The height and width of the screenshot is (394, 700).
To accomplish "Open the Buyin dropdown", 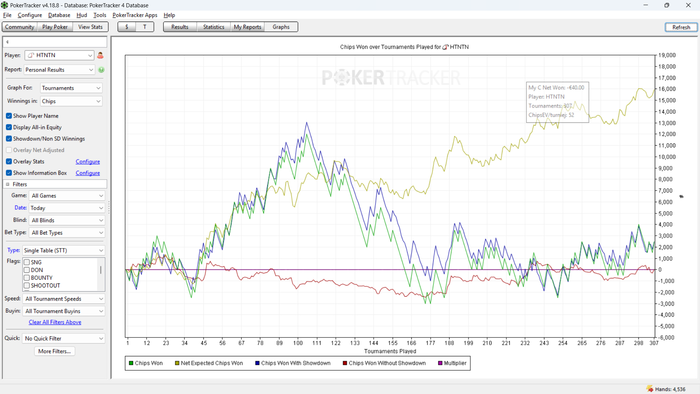I will (64, 311).
